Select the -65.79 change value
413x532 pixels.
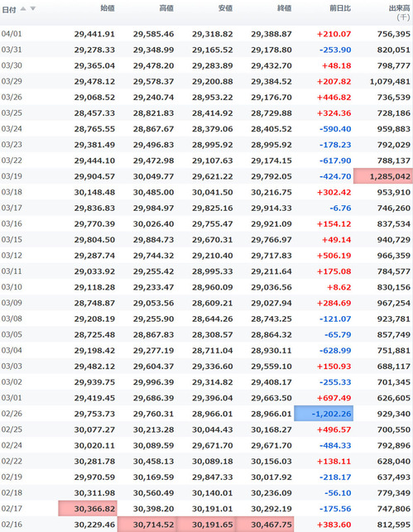(338, 335)
